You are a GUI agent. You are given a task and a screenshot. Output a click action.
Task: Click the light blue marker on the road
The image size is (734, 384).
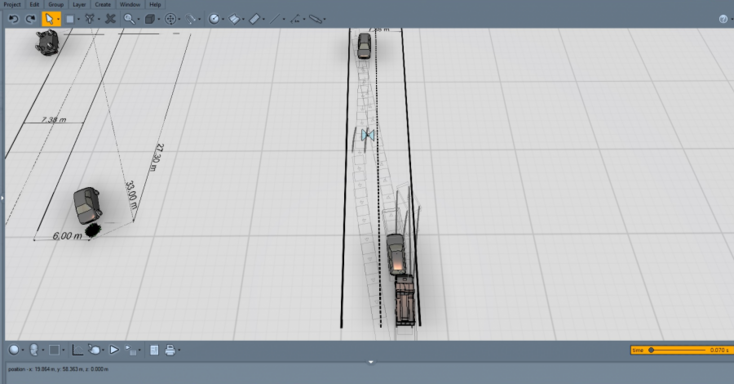[x=368, y=135]
